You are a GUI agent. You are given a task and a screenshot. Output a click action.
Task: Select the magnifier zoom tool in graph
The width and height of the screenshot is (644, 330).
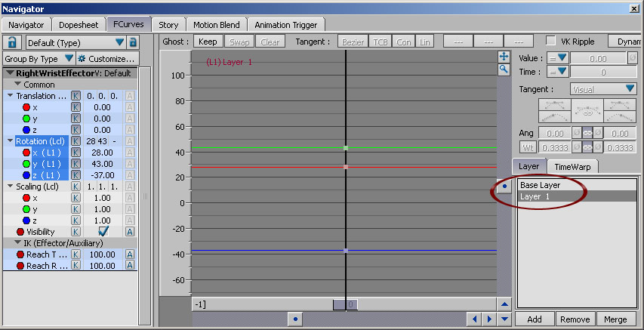click(x=504, y=69)
